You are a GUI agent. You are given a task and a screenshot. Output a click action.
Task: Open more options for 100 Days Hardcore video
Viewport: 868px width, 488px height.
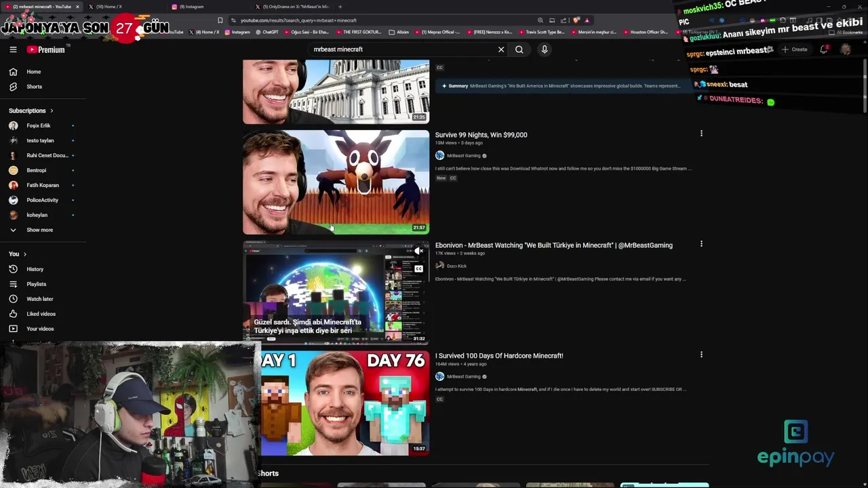click(701, 354)
